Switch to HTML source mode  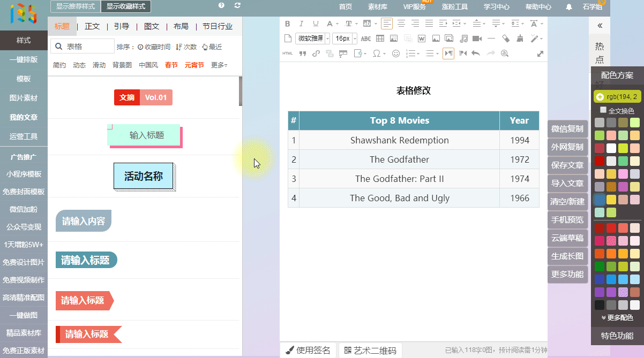point(288,54)
